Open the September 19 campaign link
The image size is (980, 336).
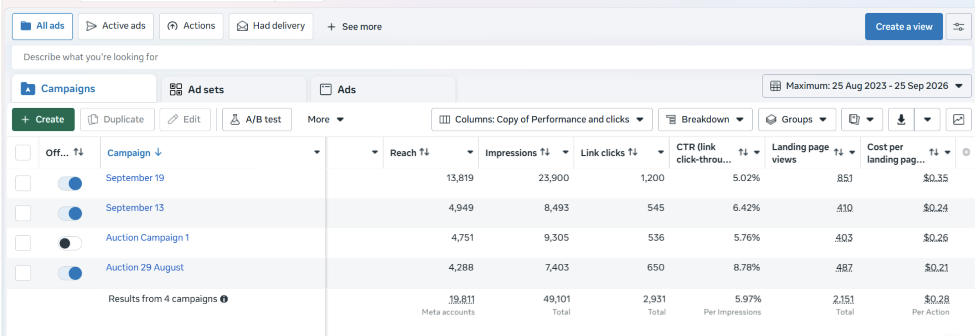click(x=135, y=178)
